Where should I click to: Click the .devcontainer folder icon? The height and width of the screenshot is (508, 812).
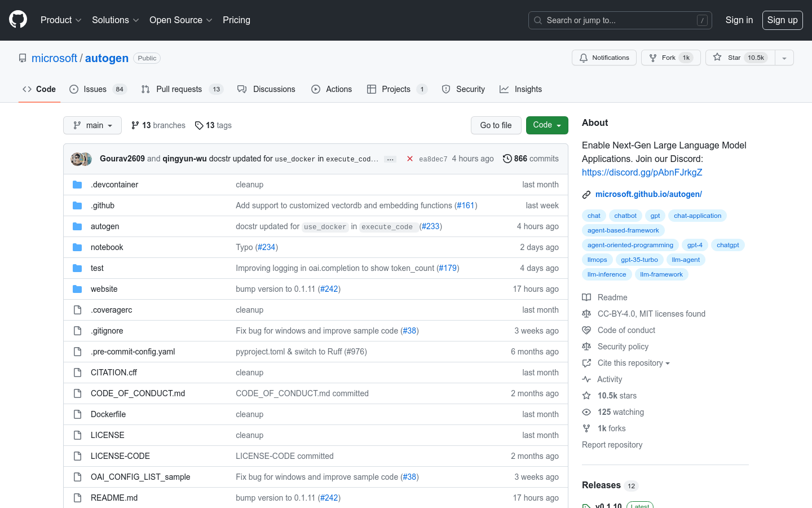pos(77,185)
